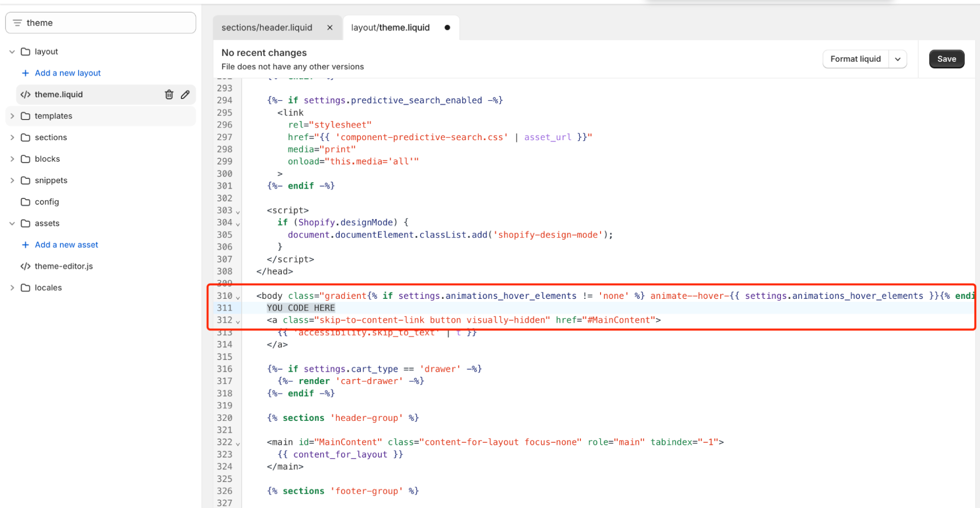Click the Format liquid button

click(855, 59)
